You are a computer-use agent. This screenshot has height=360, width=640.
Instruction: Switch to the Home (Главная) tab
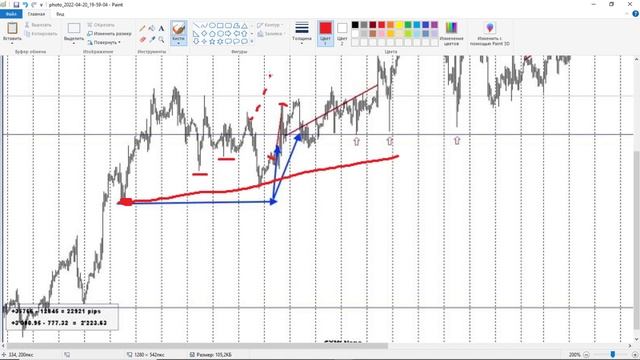point(36,14)
